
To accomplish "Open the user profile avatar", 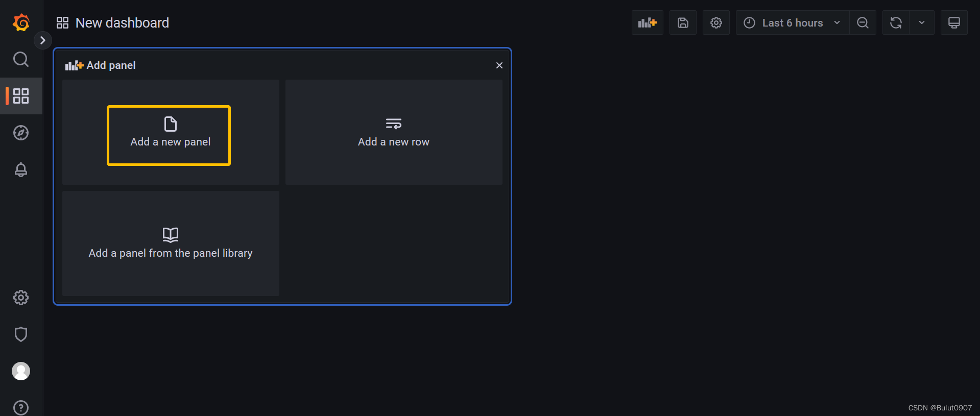I will 21,371.
